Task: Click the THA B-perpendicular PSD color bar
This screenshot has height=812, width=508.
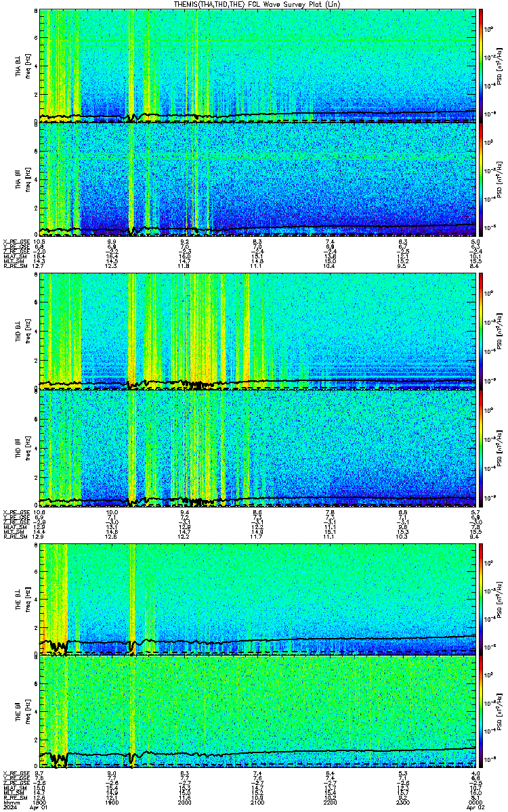Action: (x=482, y=66)
